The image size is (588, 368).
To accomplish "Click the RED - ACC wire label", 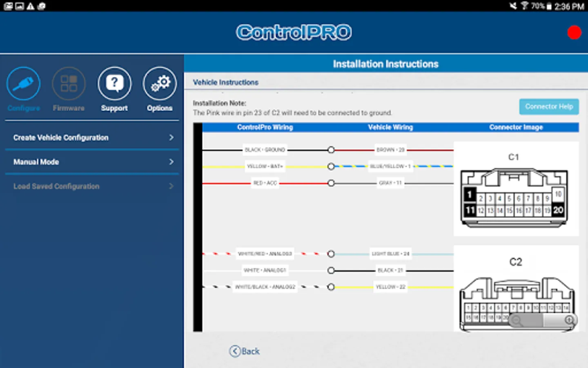I will [265, 183].
